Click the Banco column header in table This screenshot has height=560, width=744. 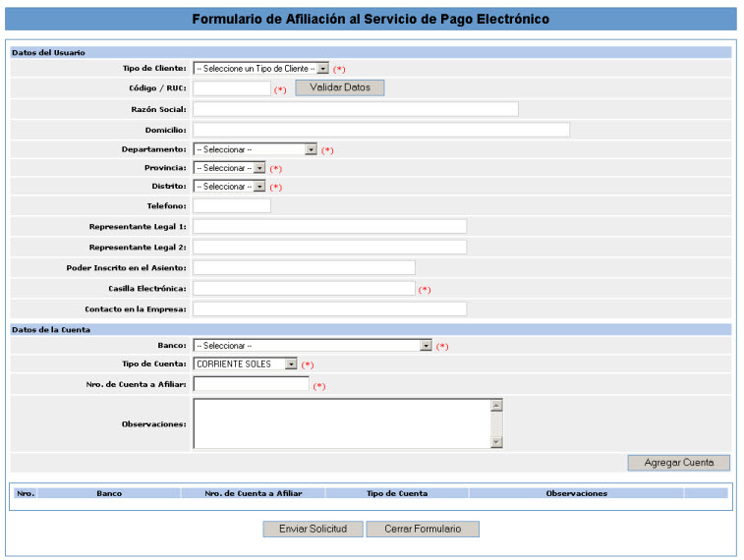(109, 493)
